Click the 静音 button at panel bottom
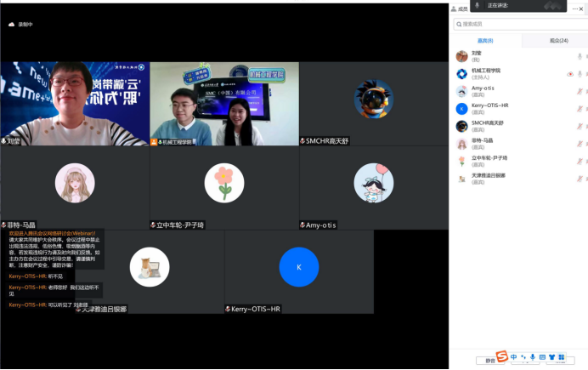 click(x=490, y=361)
